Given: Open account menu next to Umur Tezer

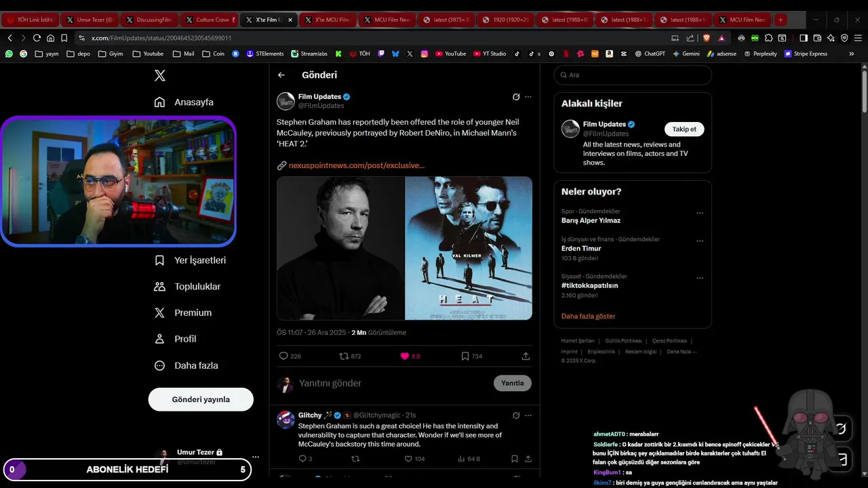Looking at the screenshot, I should (x=255, y=457).
